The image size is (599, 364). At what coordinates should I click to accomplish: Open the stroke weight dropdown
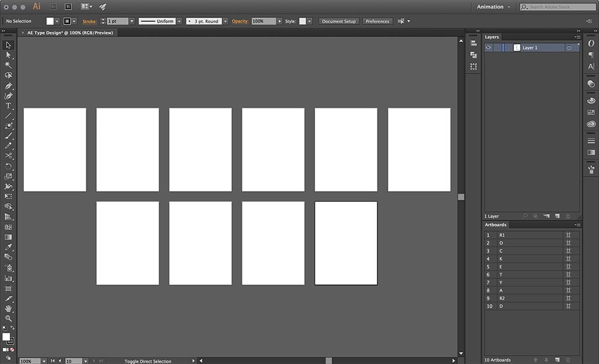coord(132,21)
